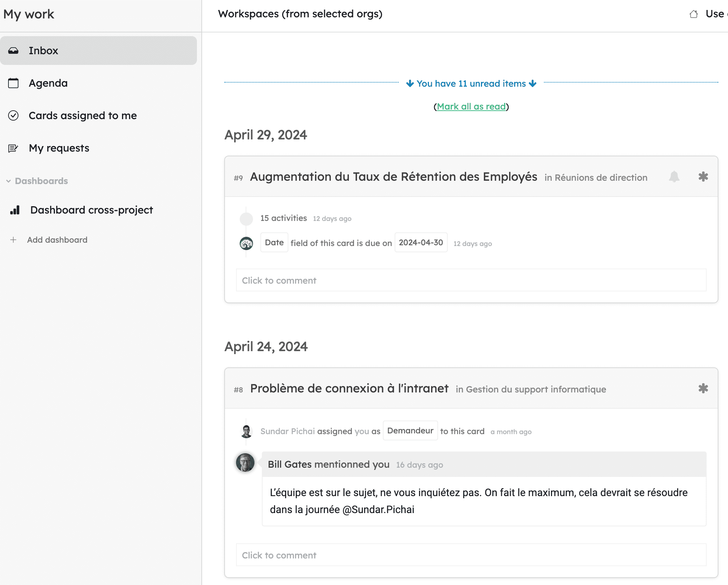Click Sundar Pichai user avatar on card #8

(x=246, y=430)
